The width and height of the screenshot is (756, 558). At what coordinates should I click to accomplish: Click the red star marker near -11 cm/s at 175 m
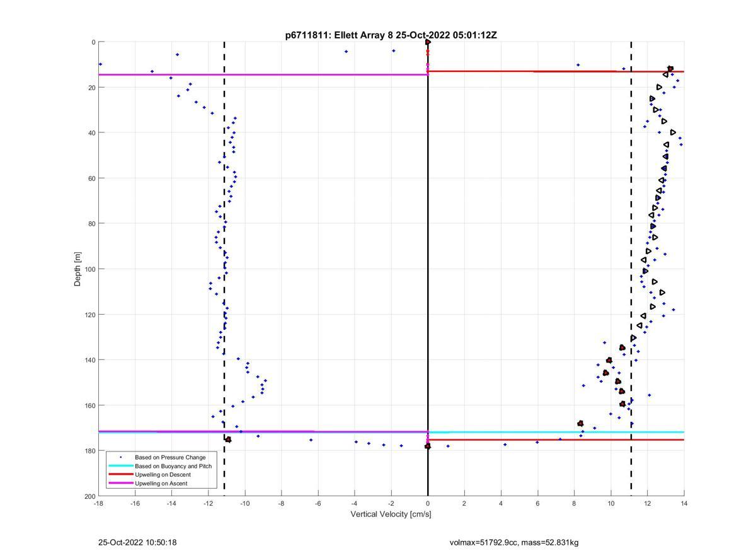[x=228, y=439]
